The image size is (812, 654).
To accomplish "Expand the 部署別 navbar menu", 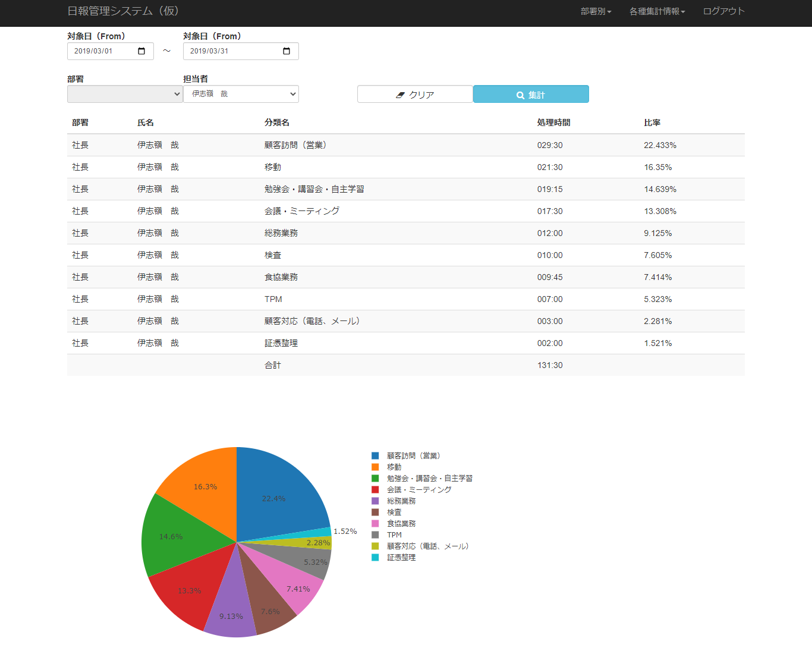I will coord(596,11).
